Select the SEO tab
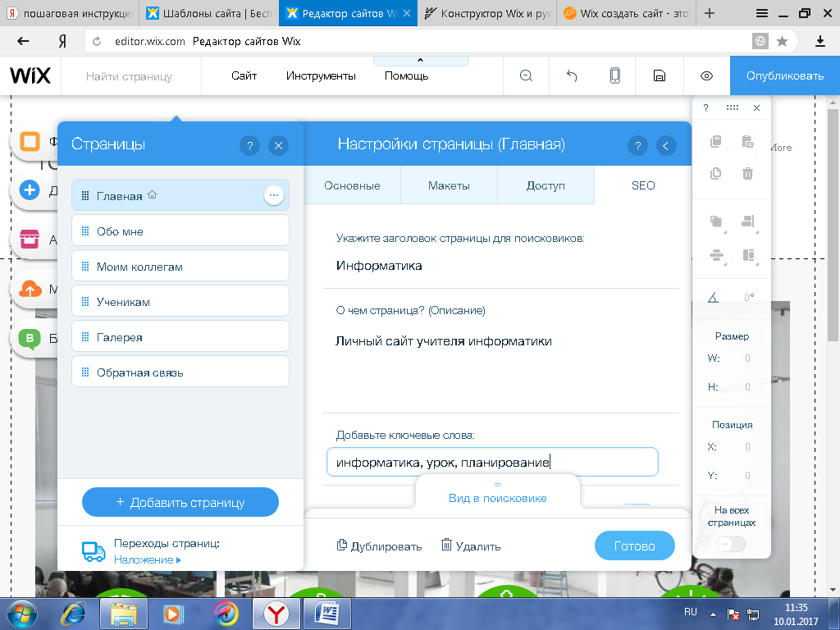Image resolution: width=840 pixels, height=630 pixels. point(643,185)
